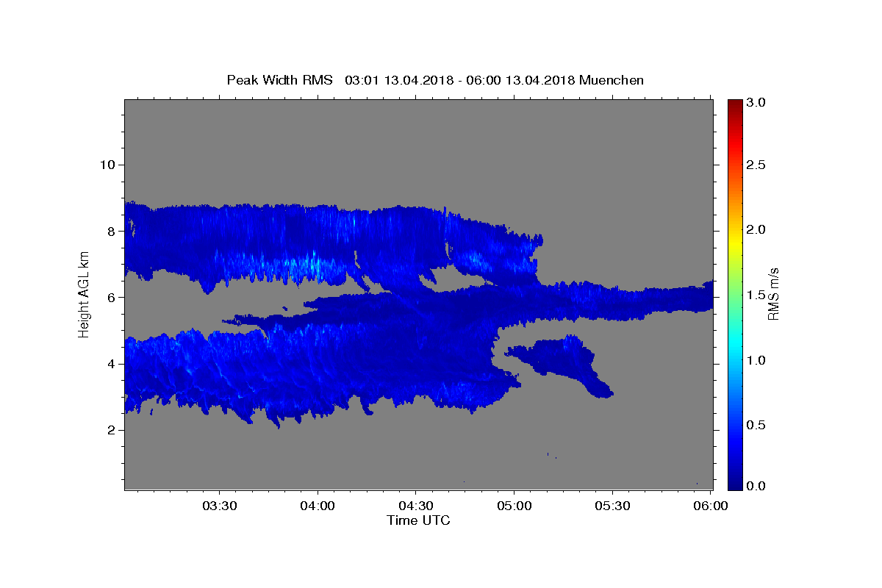Viewport: 882px width, 588px height.
Task: Click the 04:30 time tick label
Action: point(415,506)
